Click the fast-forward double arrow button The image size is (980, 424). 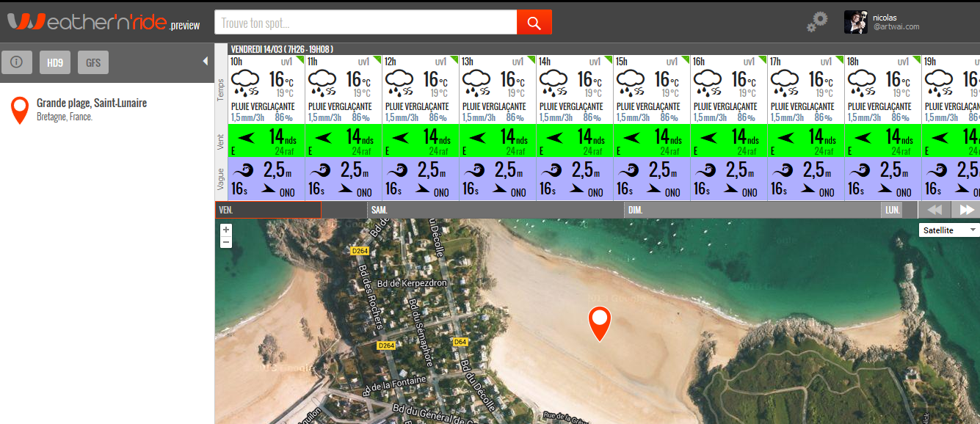(x=966, y=210)
